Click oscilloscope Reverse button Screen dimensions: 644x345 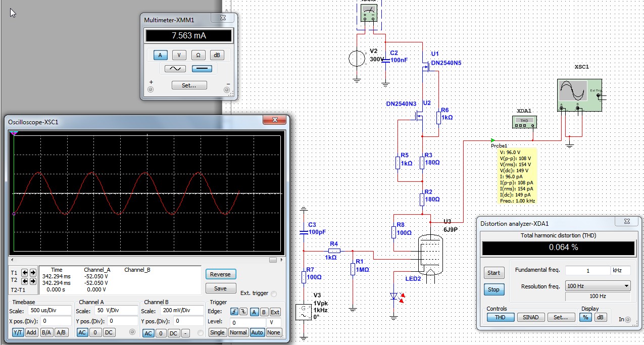click(x=220, y=274)
